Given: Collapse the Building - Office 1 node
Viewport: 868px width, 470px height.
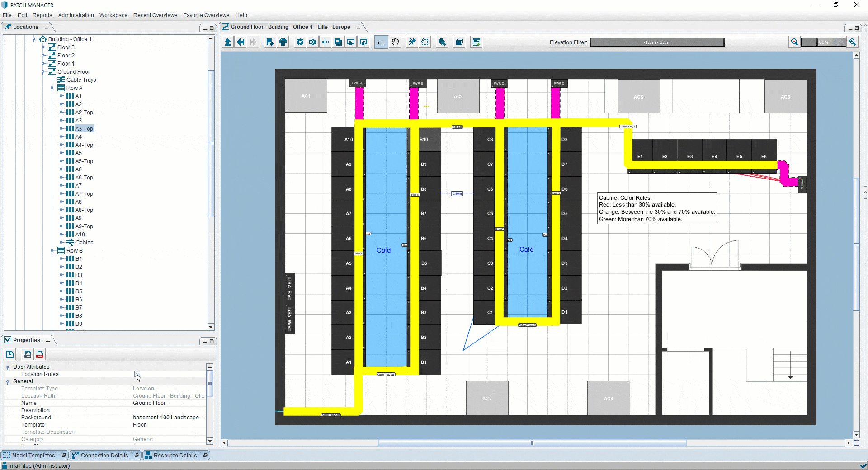Looking at the screenshot, I should click(34, 39).
